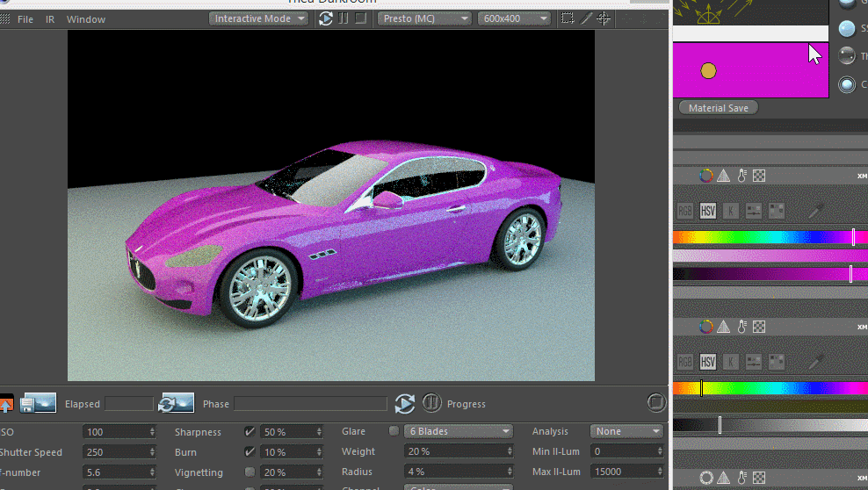Open the Presto (MC) engine dropdown
The width and height of the screenshot is (868, 490).
[x=424, y=18]
